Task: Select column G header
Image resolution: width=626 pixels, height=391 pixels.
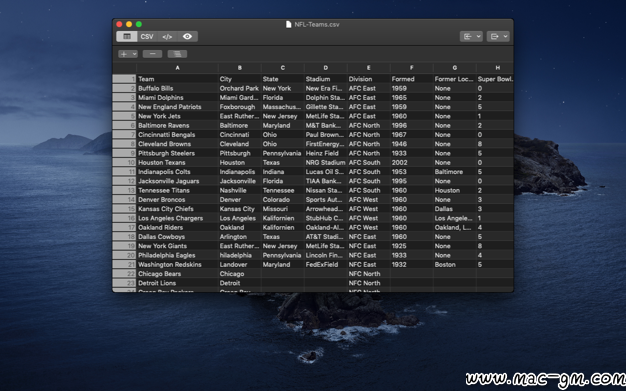Action: pos(455,68)
